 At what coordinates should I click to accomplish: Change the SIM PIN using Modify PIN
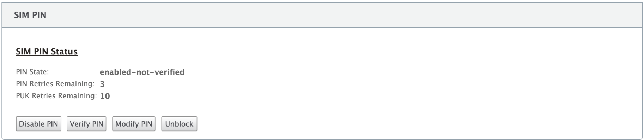point(134,124)
